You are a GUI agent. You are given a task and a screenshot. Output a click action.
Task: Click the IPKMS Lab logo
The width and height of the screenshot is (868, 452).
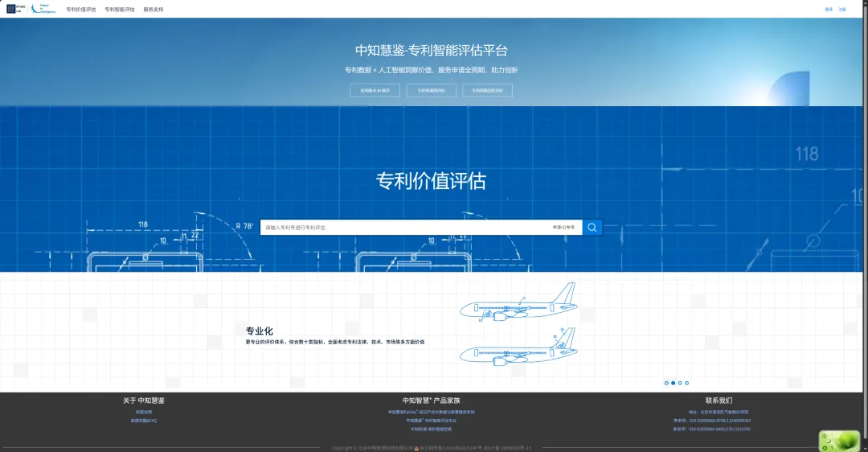[16, 9]
